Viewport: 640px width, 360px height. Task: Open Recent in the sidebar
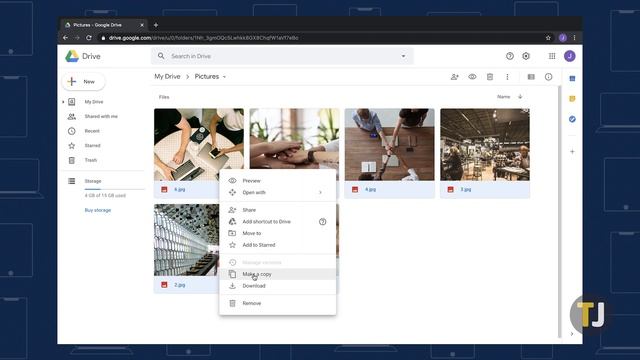(x=92, y=131)
